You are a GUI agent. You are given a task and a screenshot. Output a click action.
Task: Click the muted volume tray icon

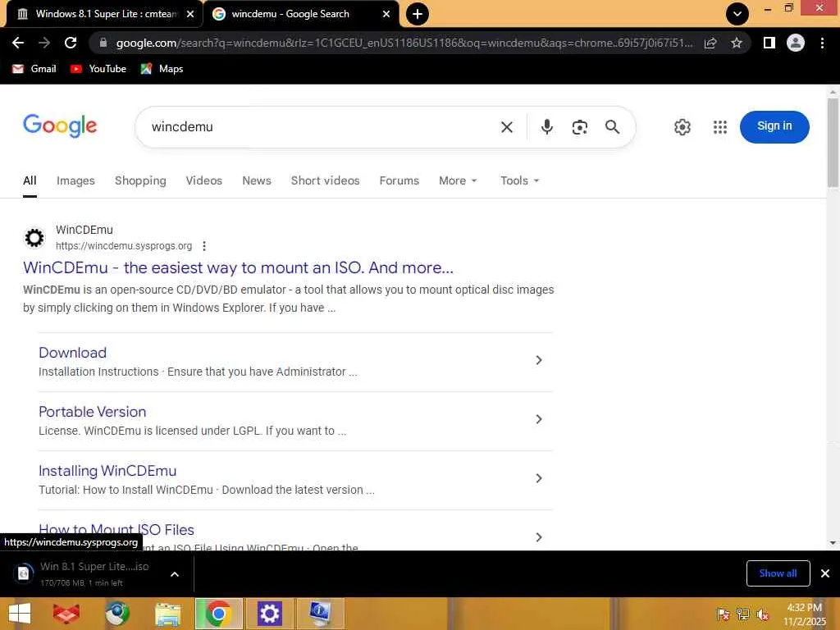point(762,614)
